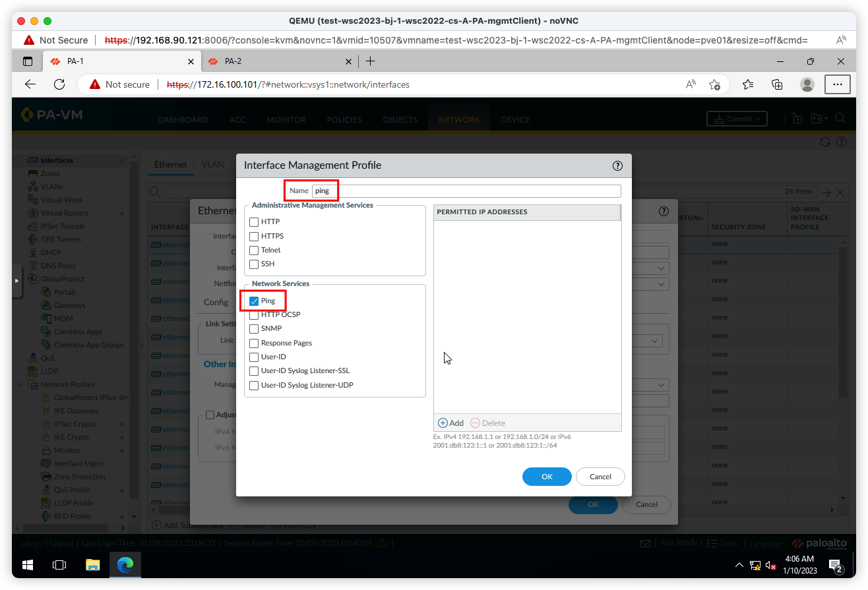Select the PA-1 browser tab
868x590 pixels.
[x=122, y=61]
